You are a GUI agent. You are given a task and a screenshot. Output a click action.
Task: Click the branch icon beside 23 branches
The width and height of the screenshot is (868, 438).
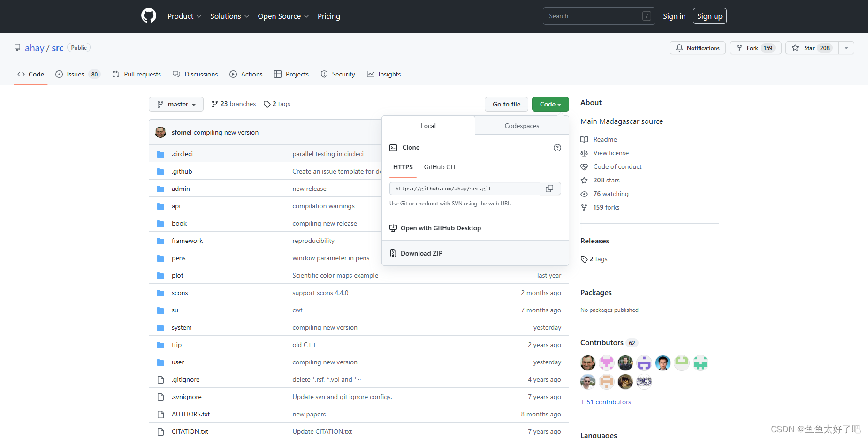(215, 104)
